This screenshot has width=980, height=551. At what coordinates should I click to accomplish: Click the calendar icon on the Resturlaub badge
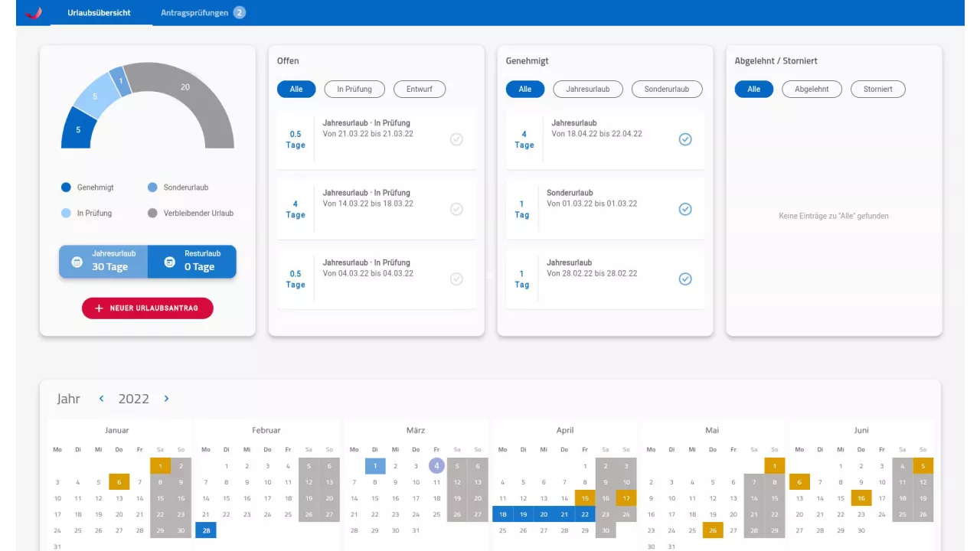(x=169, y=260)
